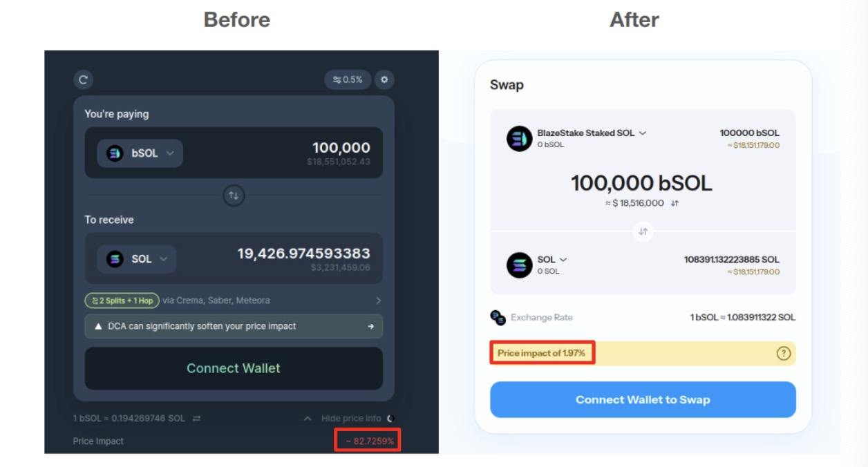Image resolution: width=868 pixels, height=467 pixels.
Task: Click the Exchange Rate coins icon
Action: pyautogui.click(x=498, y=318)
